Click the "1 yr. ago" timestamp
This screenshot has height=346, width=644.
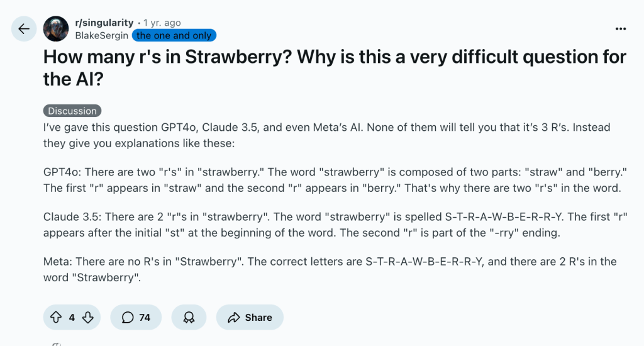(162, 23)
